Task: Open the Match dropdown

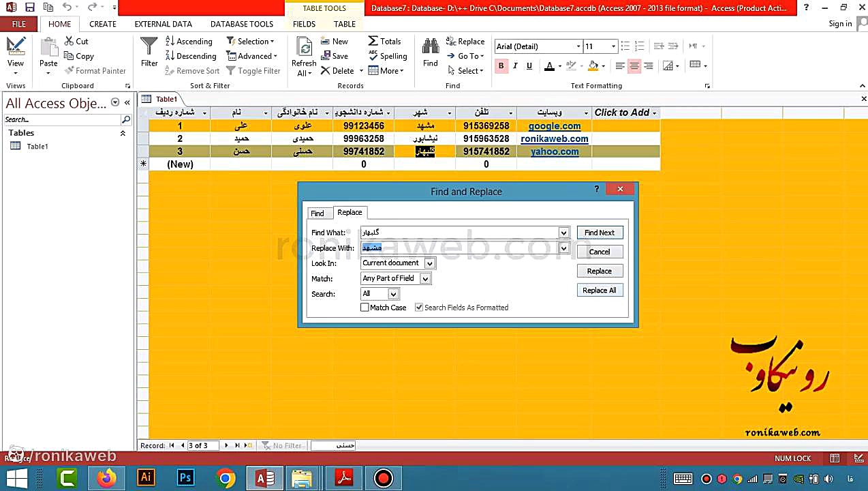Action: 424,278
